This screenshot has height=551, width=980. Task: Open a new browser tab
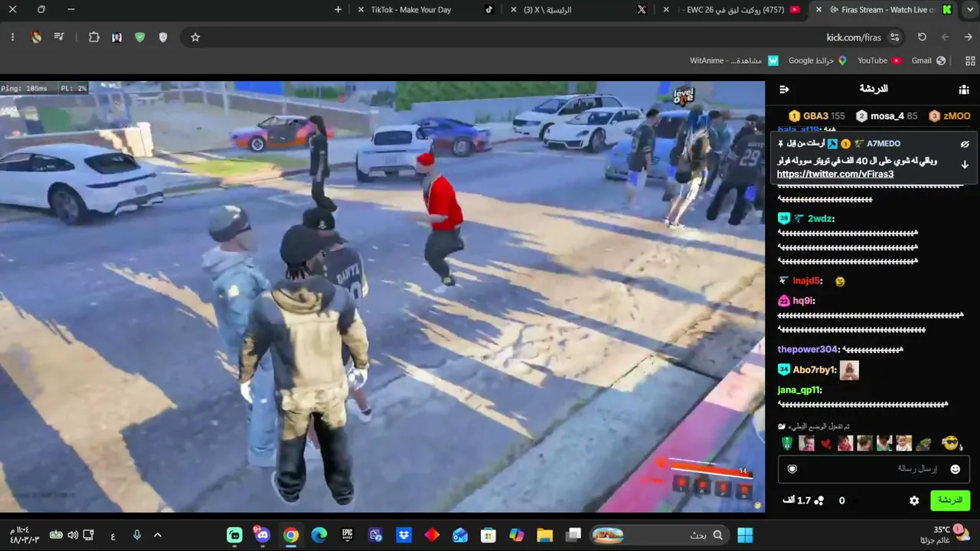(x=338, y=10)
